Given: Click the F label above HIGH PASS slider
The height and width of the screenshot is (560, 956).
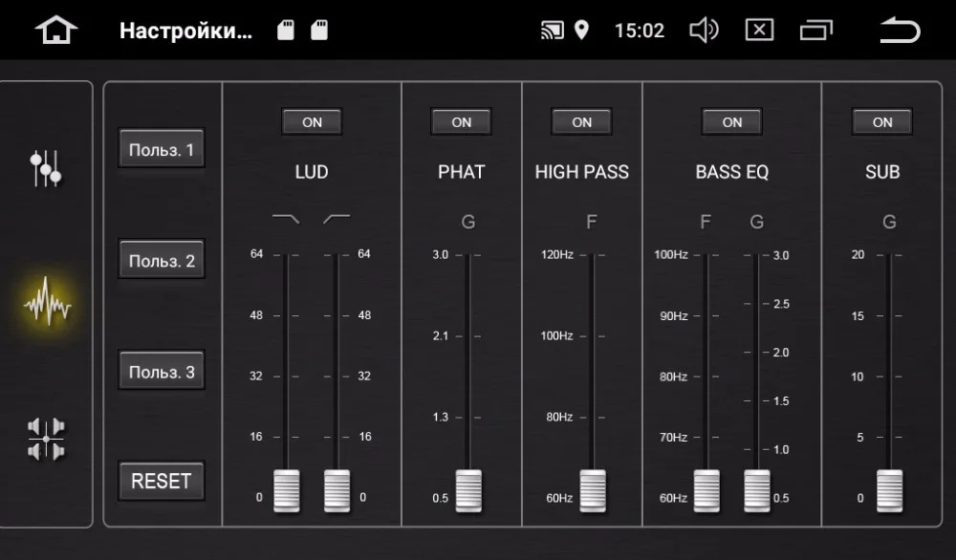Looking at the screenshot, I should [592, 222].
